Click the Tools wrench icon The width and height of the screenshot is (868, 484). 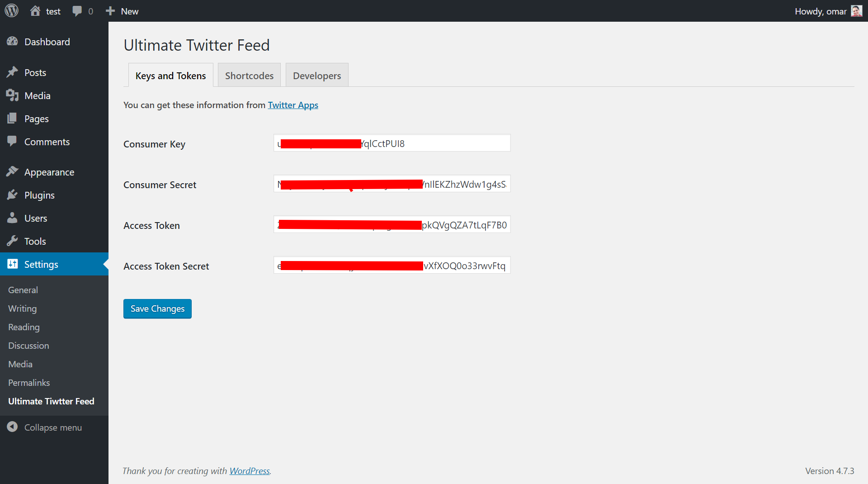click(12, 241)
